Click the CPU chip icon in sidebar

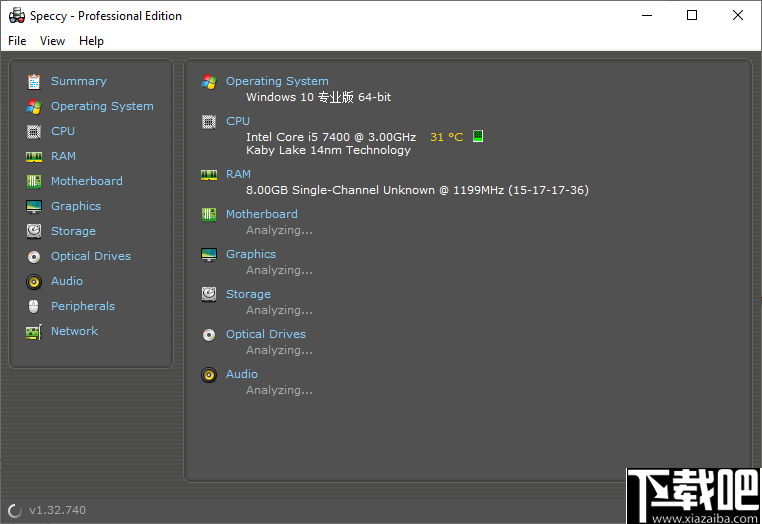[34, 132]
